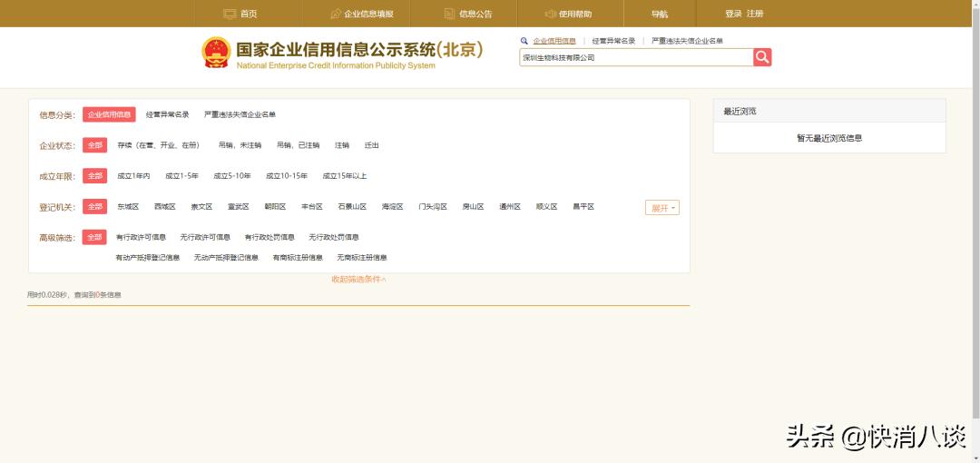The height and width of the screenshot is (463, 980).
Task: Expand 展开 dropdown for more districts
Action: (661, 208)
